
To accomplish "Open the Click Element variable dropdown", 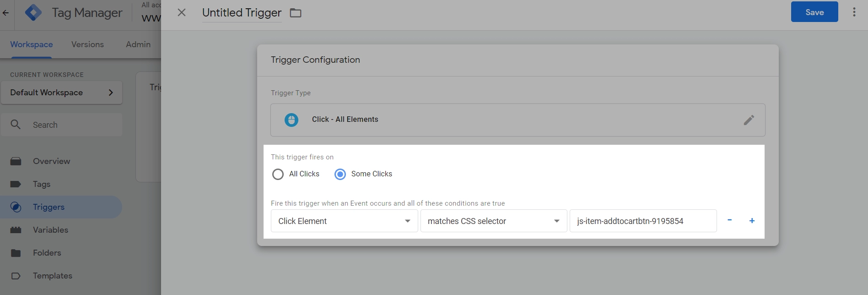I will pos(344,221).
